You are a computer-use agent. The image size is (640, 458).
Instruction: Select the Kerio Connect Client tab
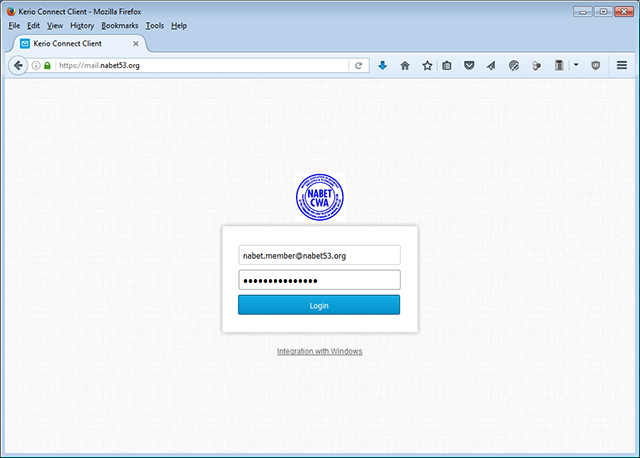(78, 43)
